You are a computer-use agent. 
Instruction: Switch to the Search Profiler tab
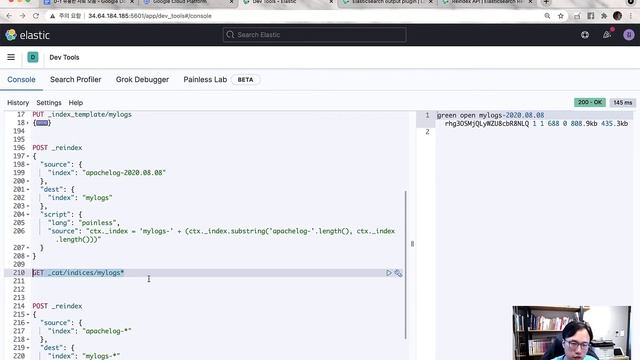coord(76,80)
